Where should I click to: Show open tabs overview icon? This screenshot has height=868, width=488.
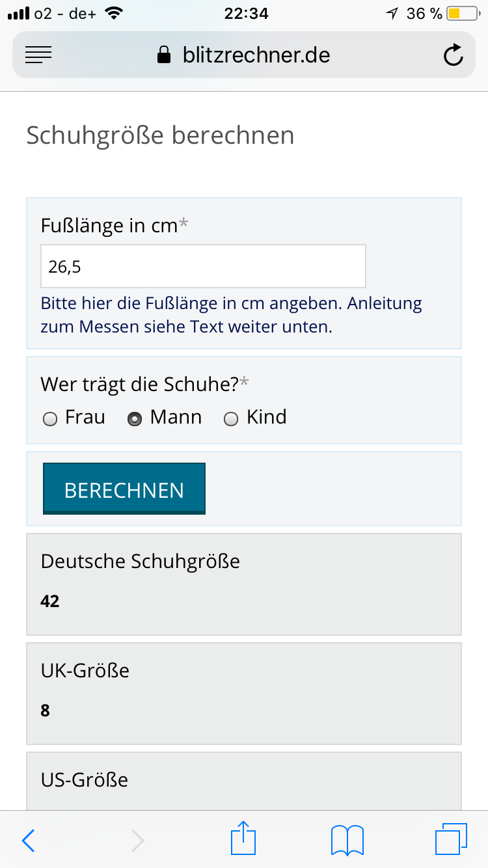(x=450, y=839)
